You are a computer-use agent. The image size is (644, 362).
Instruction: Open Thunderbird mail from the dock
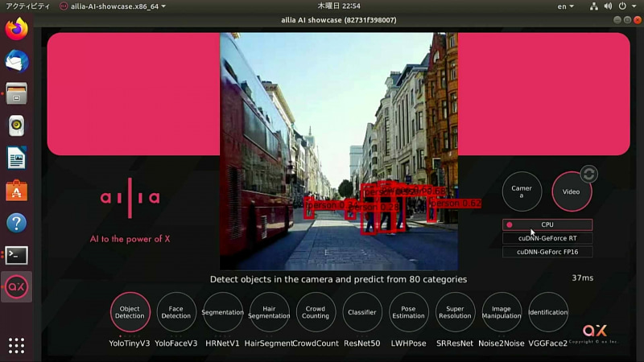point(16,62)
